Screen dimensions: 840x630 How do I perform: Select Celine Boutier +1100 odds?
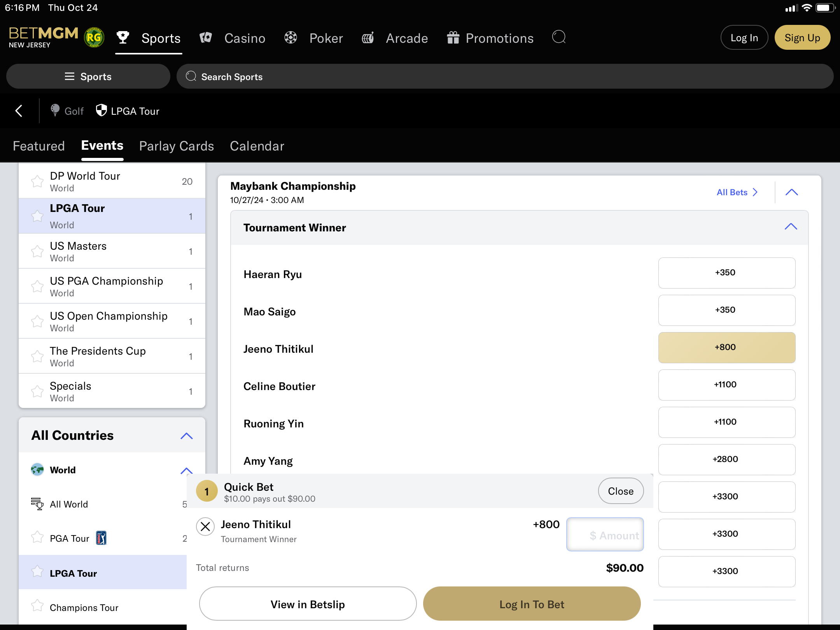point(726,385)
